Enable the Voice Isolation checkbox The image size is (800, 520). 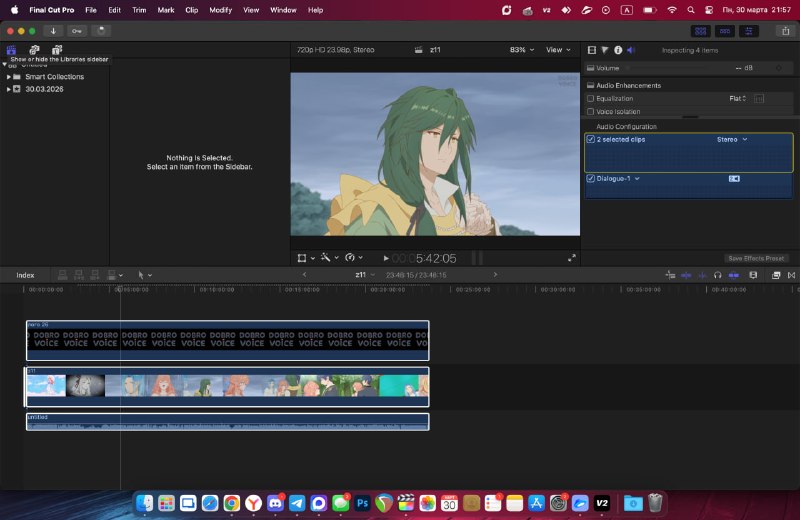coord(590,111)
